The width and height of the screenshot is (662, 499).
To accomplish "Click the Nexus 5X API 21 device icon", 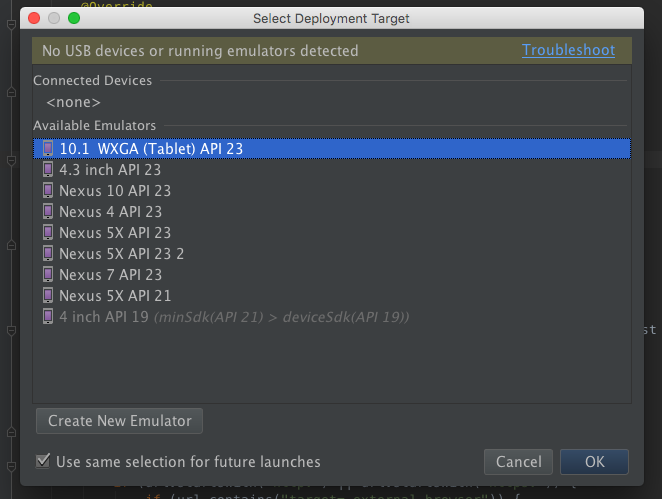I will [48, 296].
